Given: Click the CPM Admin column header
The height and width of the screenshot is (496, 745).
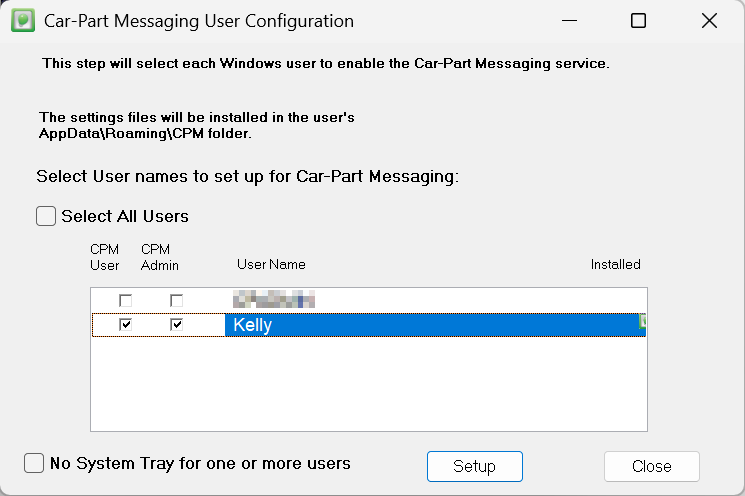Looking at the screenshot, I should click(159, 257).
